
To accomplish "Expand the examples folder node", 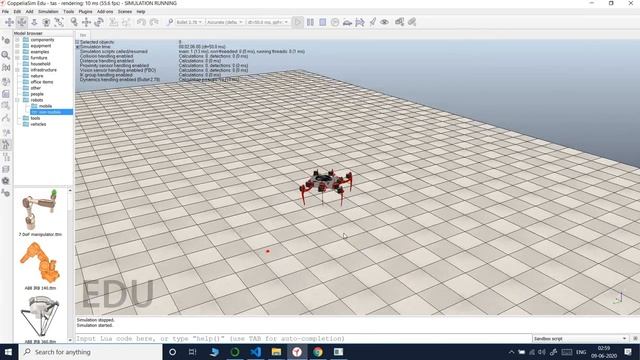I will click(x=18, y=52).
